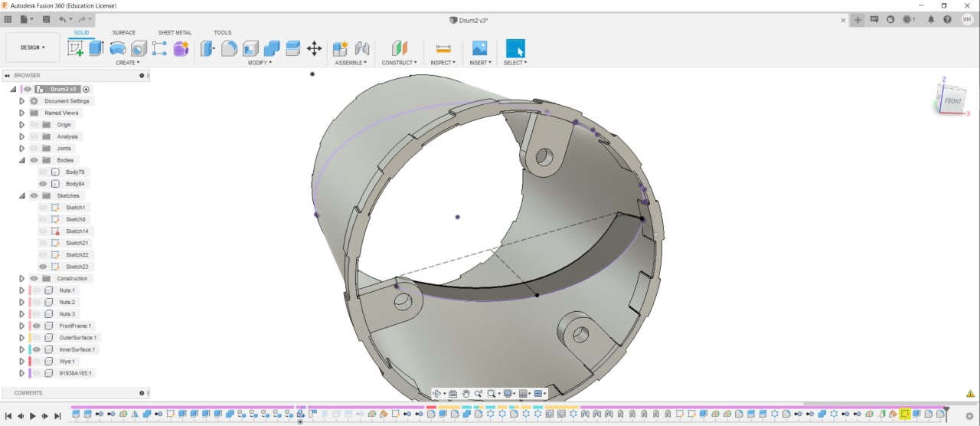Click the timeline Play button
This screenshot has width=980, height=426.
click(x=33, y=416)
